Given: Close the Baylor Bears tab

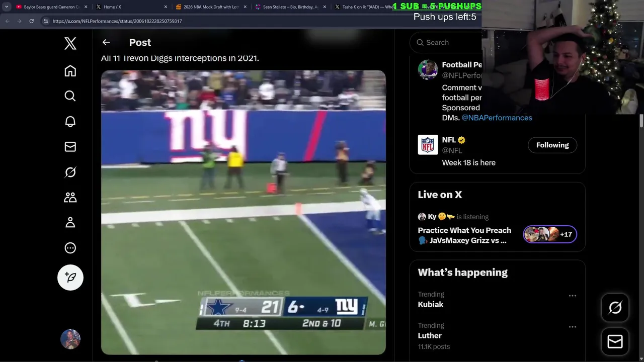Looking at the screenshot, I should pos(86,7).
